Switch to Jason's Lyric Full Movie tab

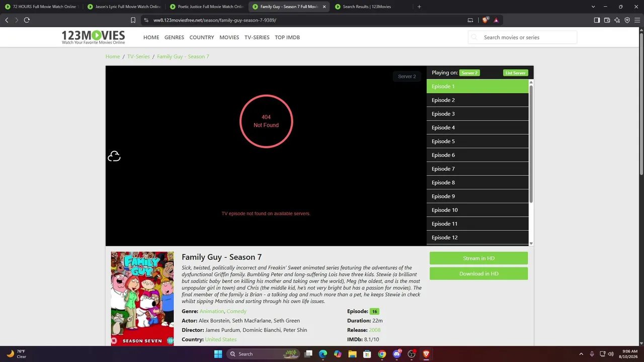125,7
